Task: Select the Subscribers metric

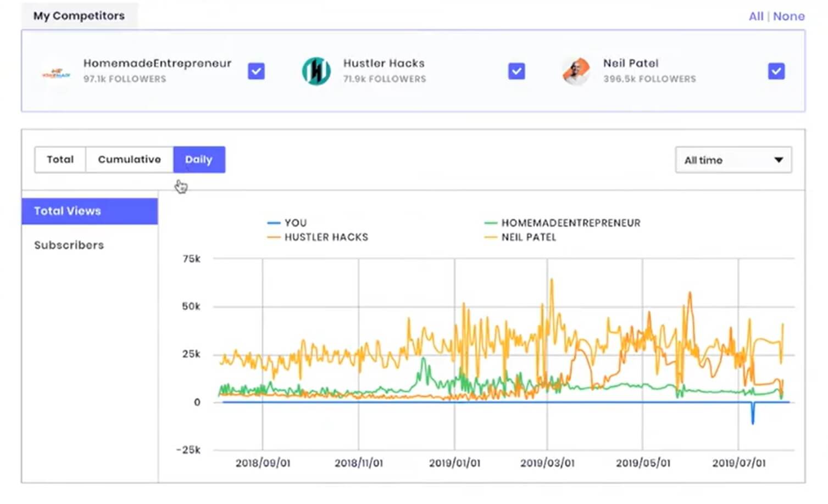Action: tap(69, 245)
